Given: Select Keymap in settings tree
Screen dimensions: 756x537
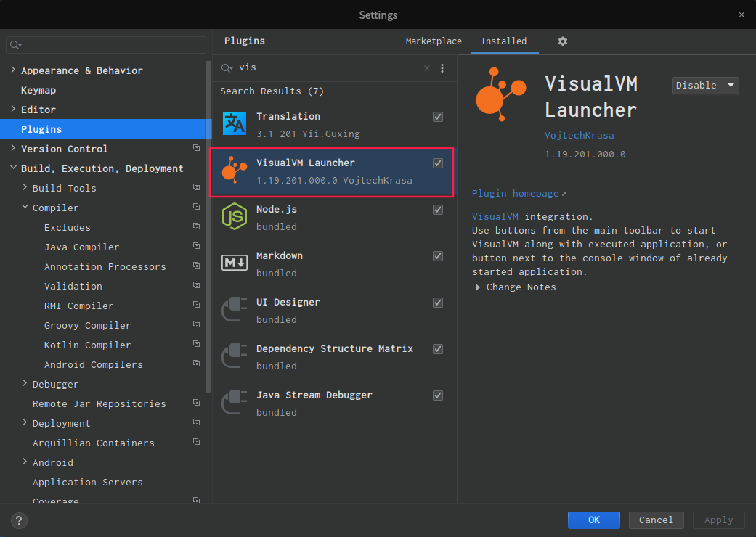Looking at the screenshot, I should pyautogui.click(x=38, y=91).
